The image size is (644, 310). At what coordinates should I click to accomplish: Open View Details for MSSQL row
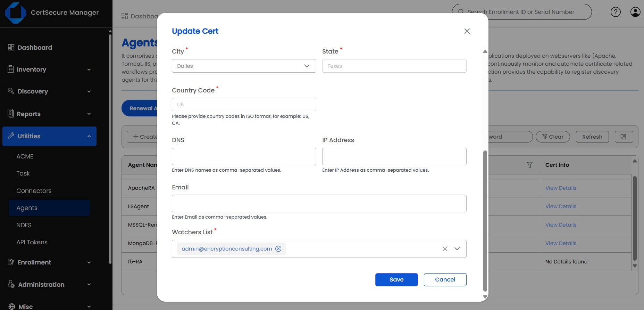point(561,225)
